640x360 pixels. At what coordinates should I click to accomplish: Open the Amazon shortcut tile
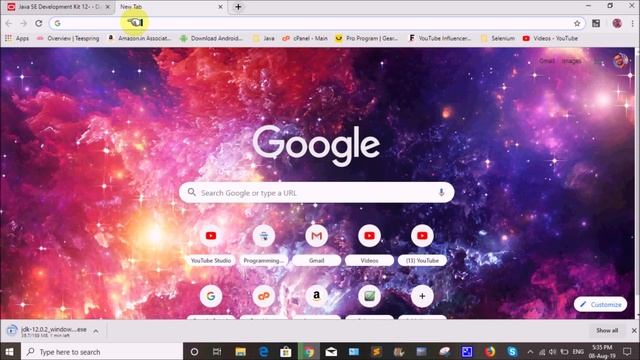click(x=316, y=296)
